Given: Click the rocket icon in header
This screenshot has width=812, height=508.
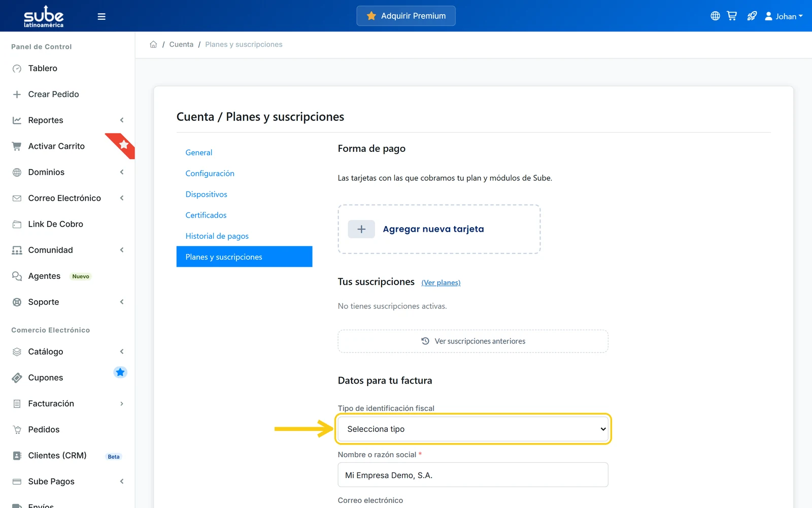Looking at the screenshot, I should (x=752, y=16).
